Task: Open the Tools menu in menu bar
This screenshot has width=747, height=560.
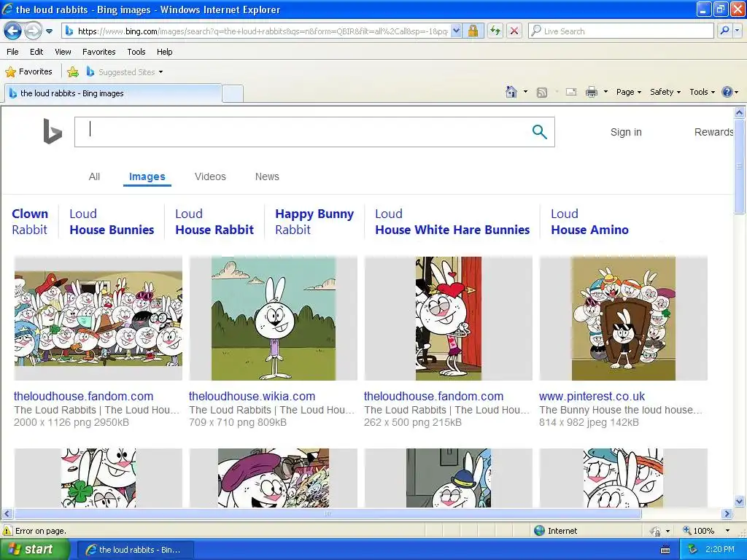Action: point(136,52)
